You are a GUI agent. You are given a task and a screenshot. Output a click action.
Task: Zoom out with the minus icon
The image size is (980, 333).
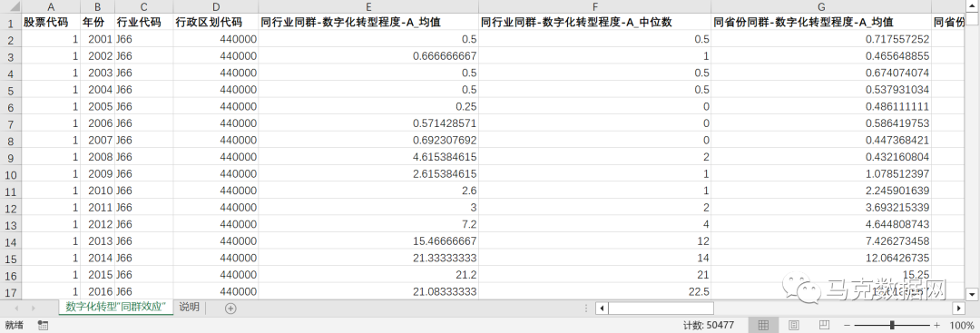tap(847, 325)
